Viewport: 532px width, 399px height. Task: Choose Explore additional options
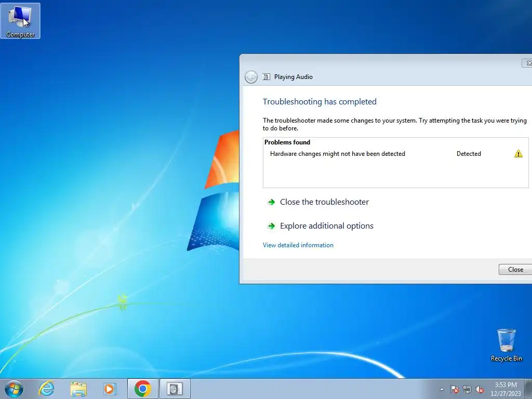tap(326, 226)
